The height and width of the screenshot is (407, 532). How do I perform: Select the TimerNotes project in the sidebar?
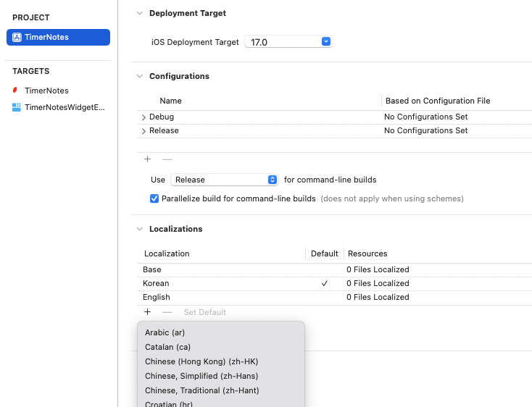point(59,37)
